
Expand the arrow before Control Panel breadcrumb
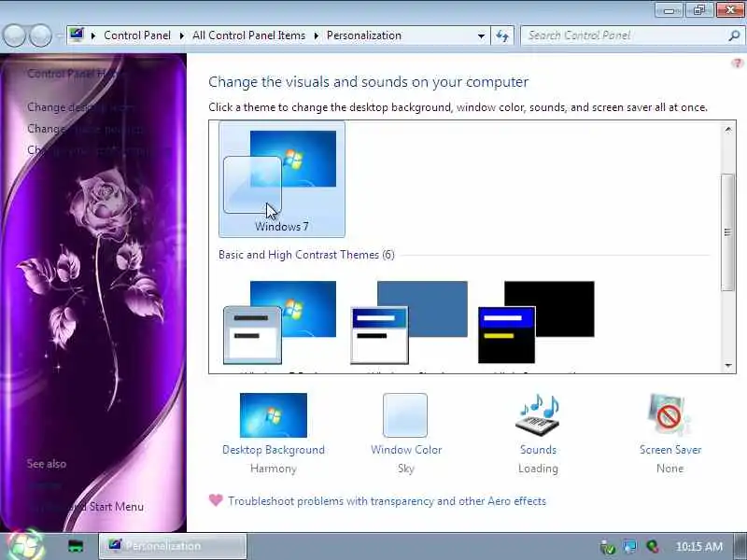[x=93, y=35]
